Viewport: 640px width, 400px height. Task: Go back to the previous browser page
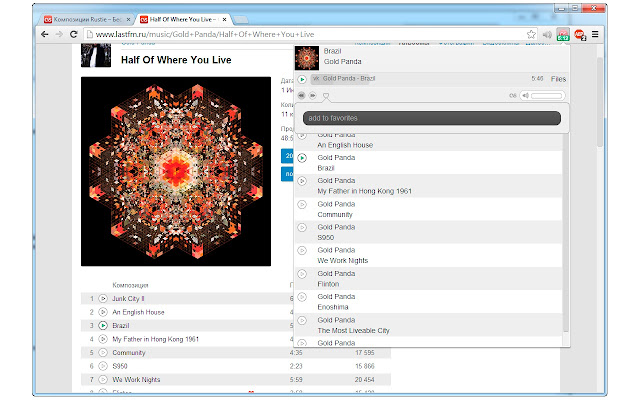click(45, 34)
